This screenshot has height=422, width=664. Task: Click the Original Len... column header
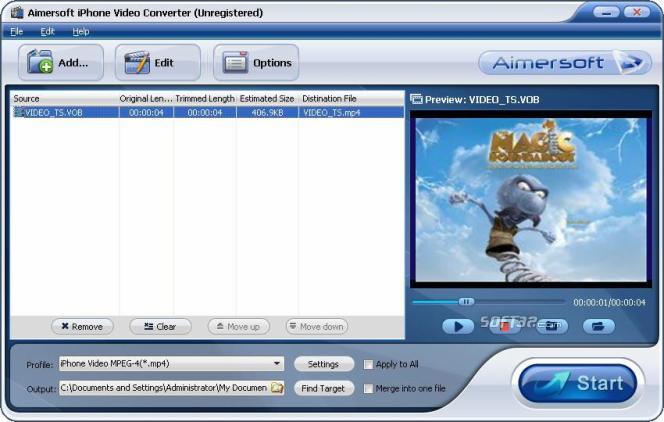pyautogui.click(x=146, y=99)
